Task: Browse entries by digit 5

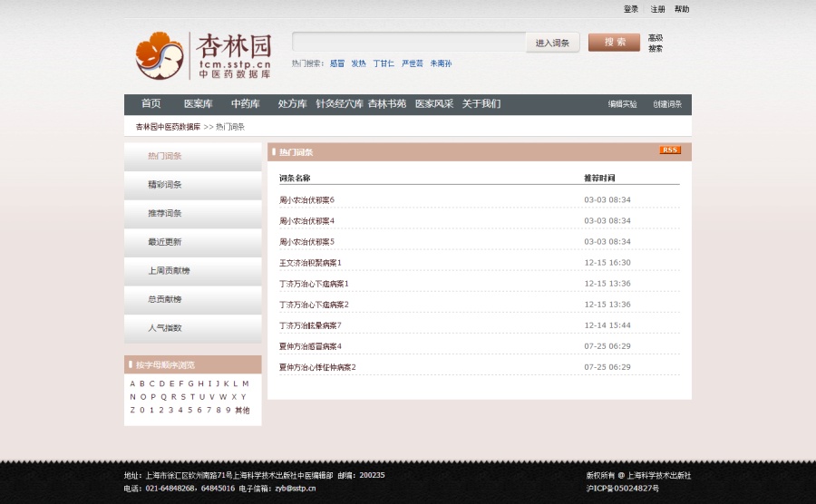Action: [190, 410]
